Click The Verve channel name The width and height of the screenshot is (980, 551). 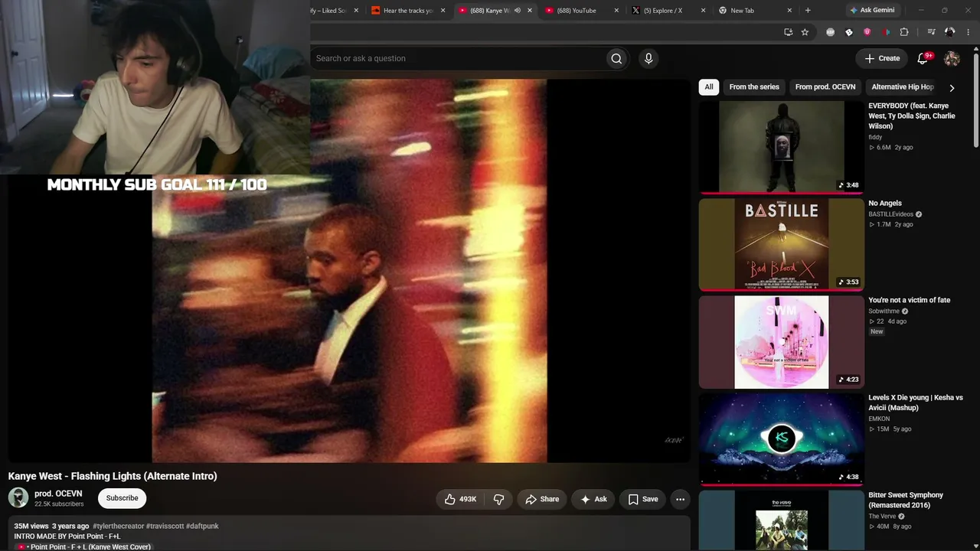tap(882, 516)
